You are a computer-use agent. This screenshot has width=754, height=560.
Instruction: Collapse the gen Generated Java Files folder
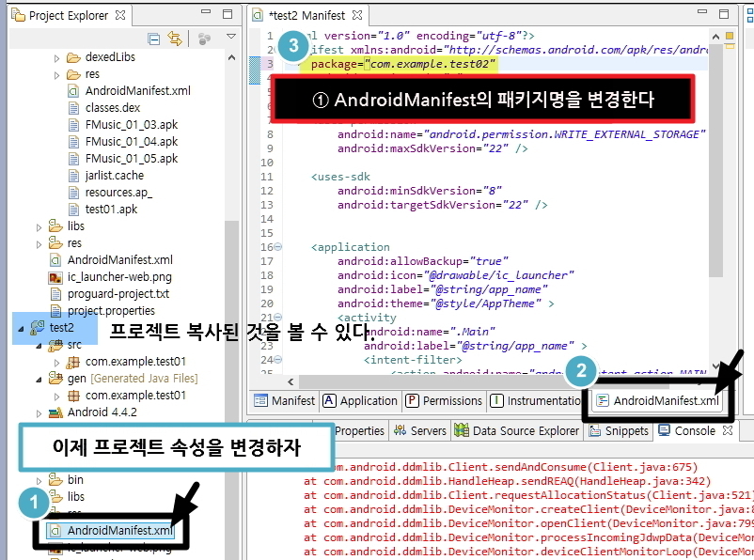[x=39, y=380]
